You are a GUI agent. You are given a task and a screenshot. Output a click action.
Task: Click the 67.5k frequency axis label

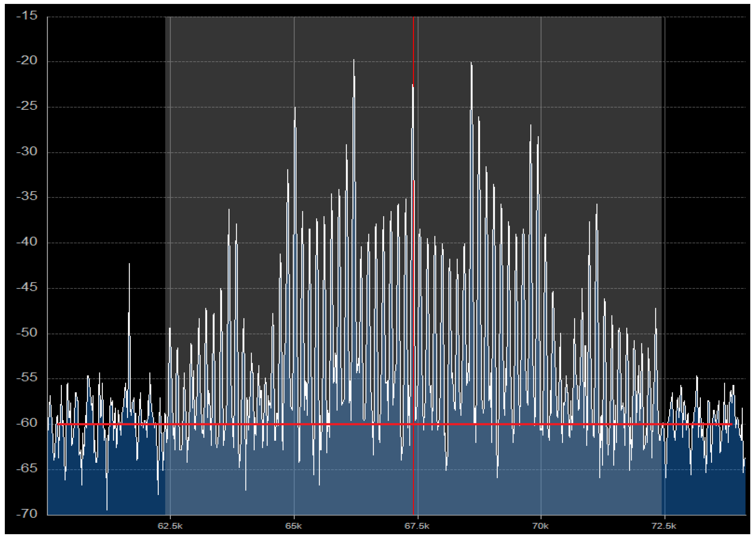pos(417,526)
